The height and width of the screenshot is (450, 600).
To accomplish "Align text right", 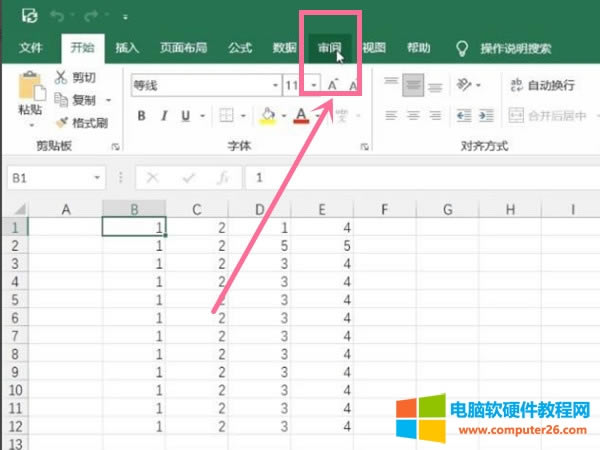I will pyautogui.click(x=435, y=115).
